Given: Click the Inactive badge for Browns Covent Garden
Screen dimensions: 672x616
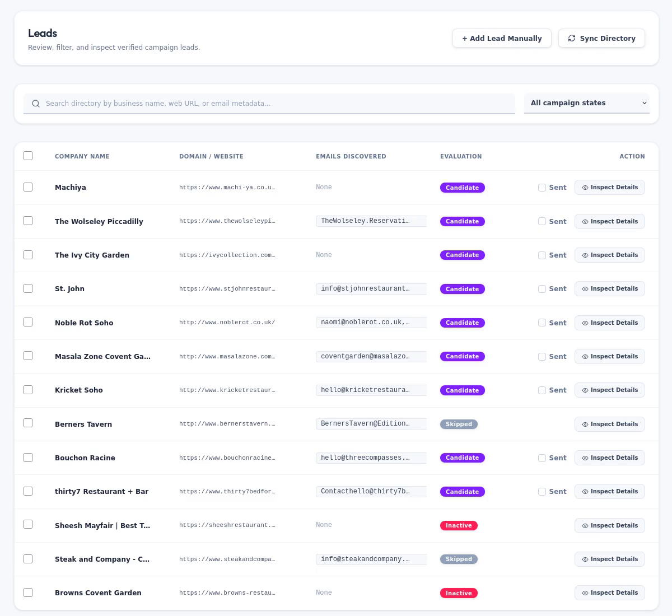Looking at the screenshot, I should 459,593.
